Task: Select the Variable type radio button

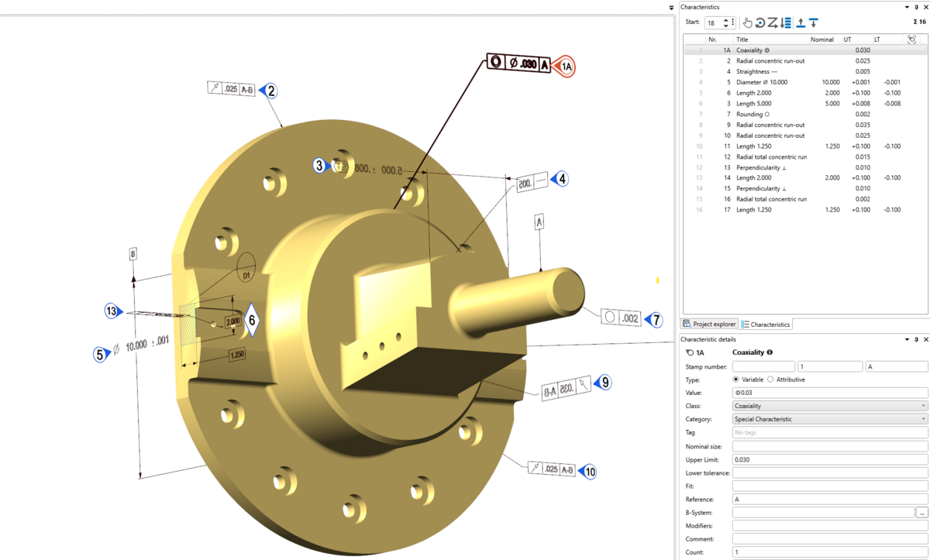Action: point(736,380)
